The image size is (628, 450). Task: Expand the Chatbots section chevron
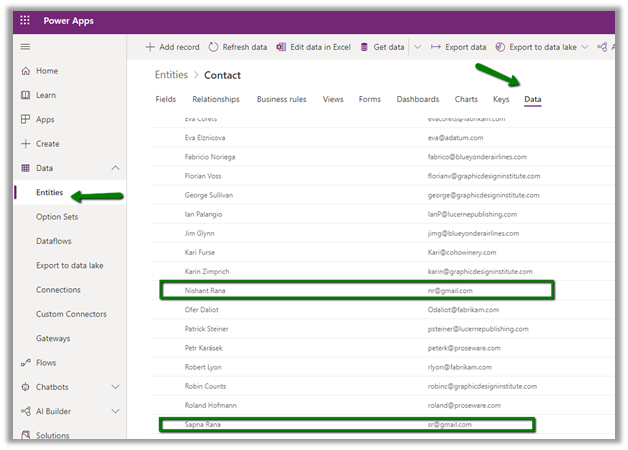click(115, 387)
